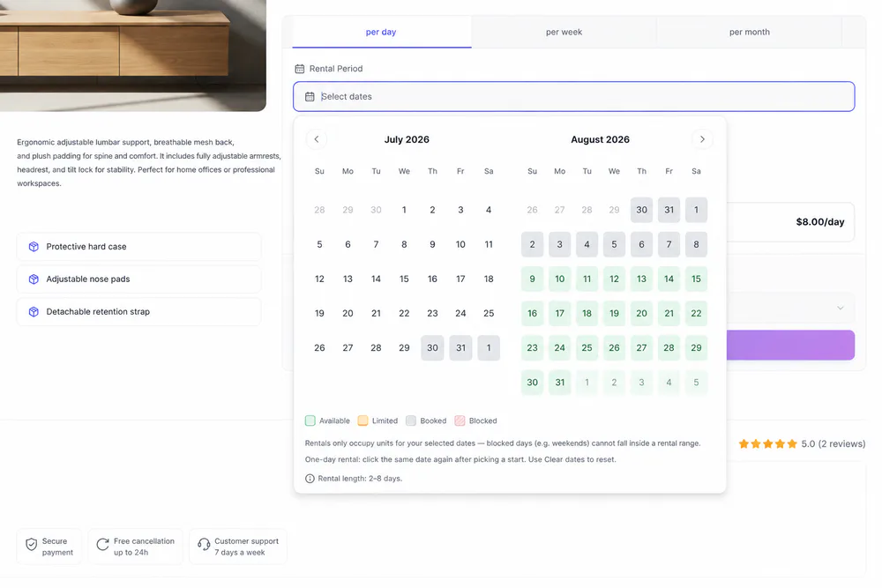Click the Secure payment shield icon
This screenshot has width=882, height=588.
click(x=32, y=544)
